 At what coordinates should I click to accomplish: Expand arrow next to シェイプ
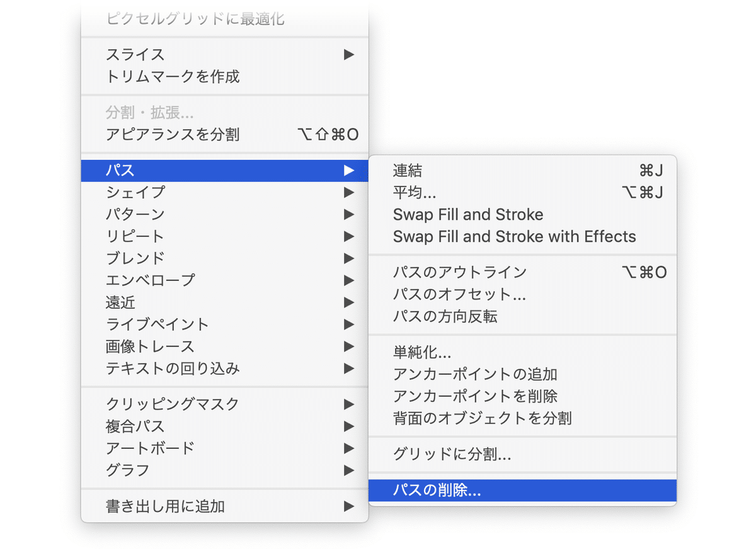point(348,192)
